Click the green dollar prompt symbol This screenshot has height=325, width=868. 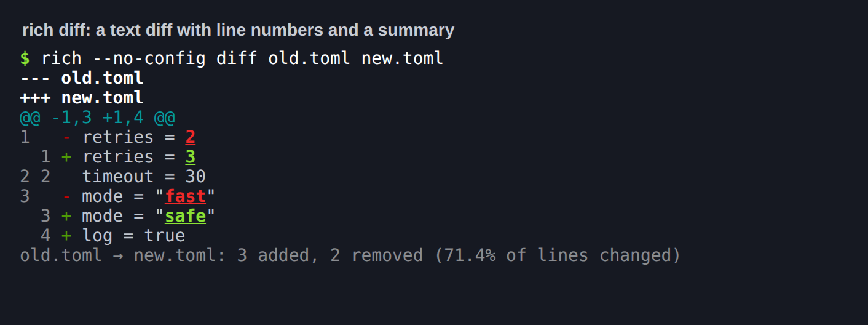[x=25, y=58]
